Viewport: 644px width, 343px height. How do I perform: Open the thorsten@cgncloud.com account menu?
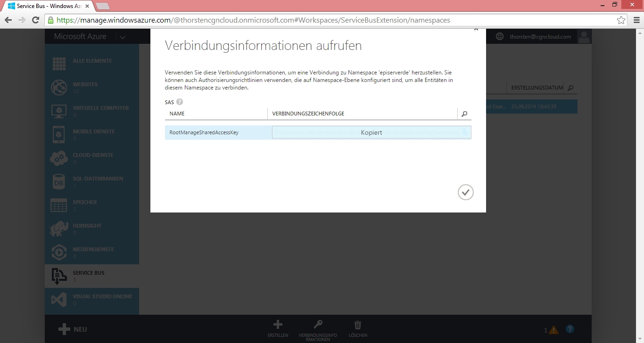coord(540,37)
